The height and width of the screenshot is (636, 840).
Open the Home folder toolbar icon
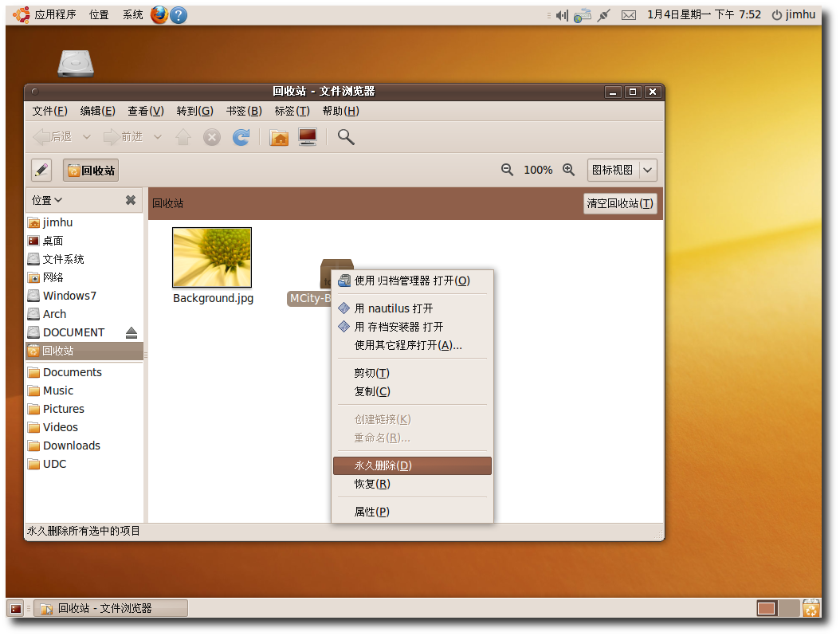coord(279,137)
